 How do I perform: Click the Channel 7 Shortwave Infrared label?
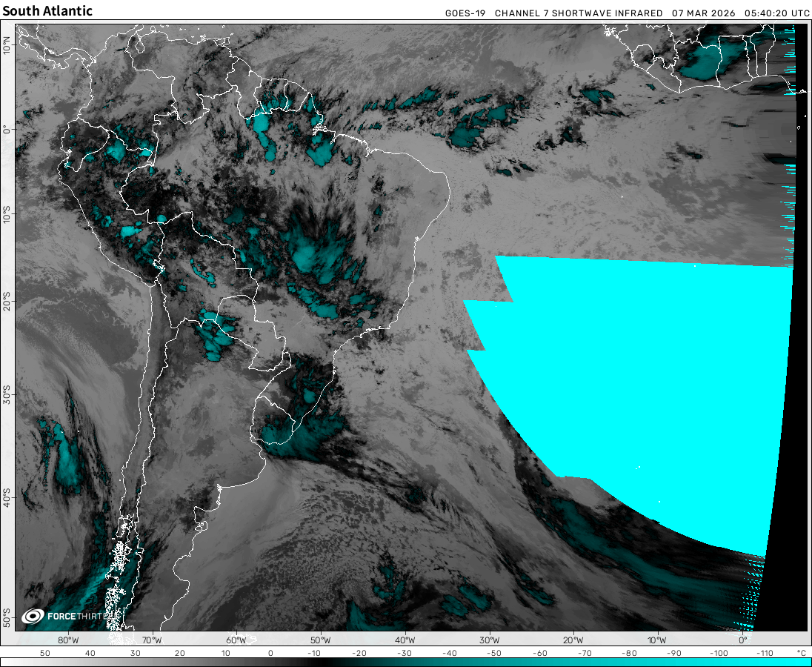pos(579,13)
